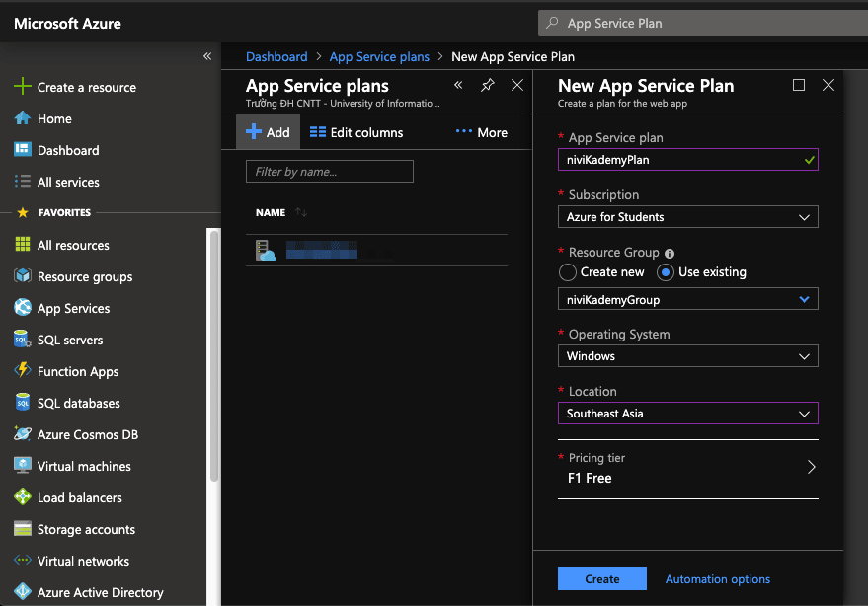Click the green plus Create a resource icon
This screenshot has height=606, width=868.
(22, 86)
